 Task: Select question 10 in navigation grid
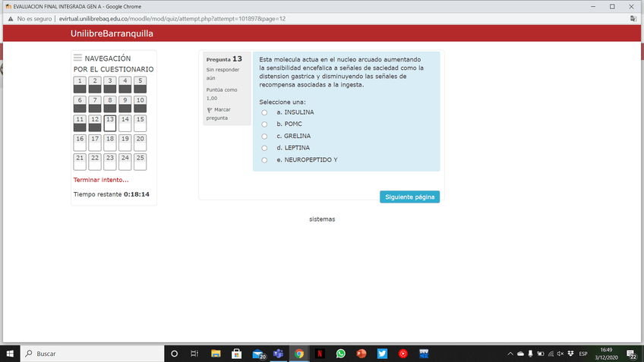140,104
